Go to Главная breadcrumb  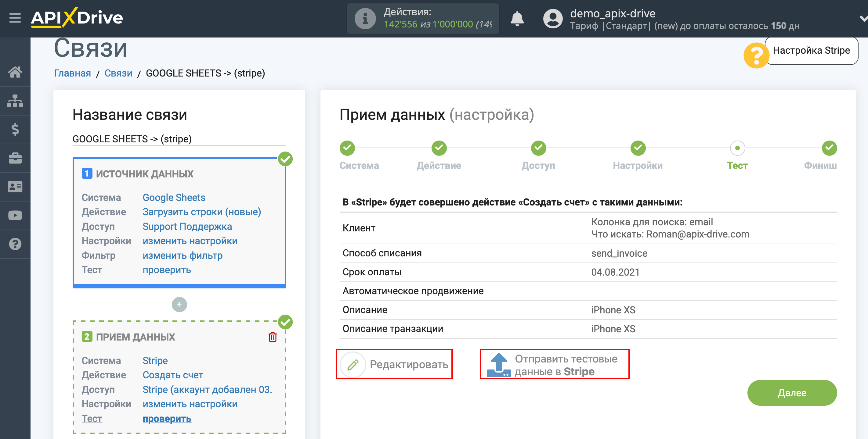click(x=72, y=73)
